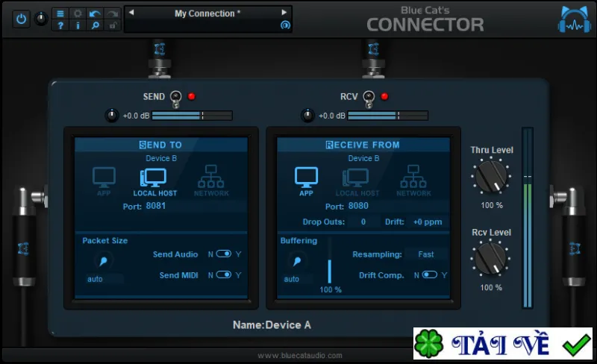Flip the SEND toggle switch
597x364 pixels.
point(175,99)
